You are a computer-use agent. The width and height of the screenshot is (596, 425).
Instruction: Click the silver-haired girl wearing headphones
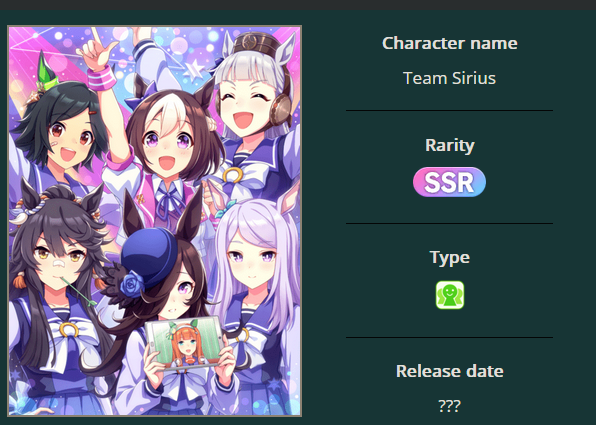[x=253, y=103]
